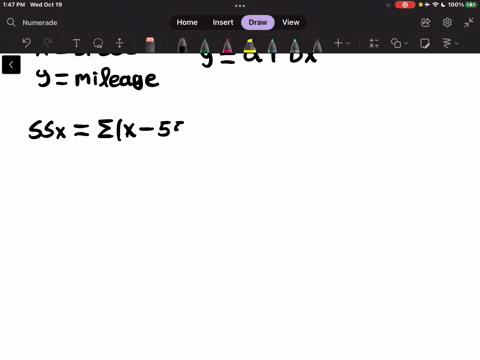Select the red pen

click(x=227, y=46)
